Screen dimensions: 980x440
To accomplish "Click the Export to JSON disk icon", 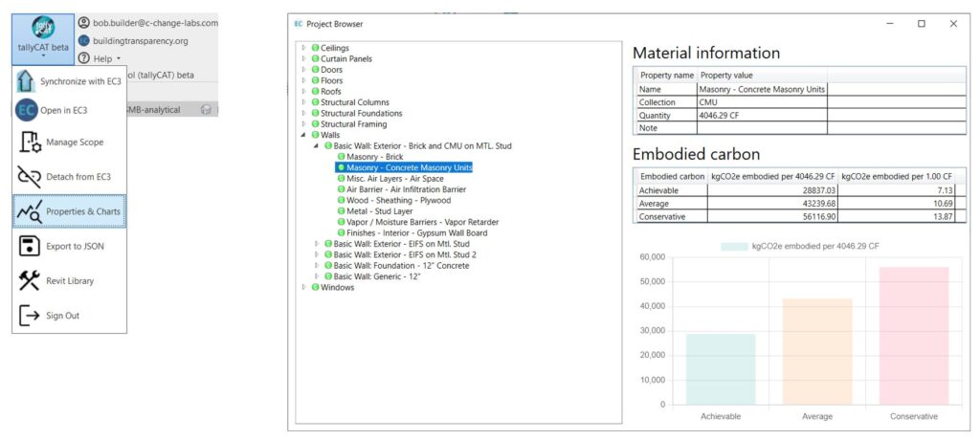I will 30,246.
